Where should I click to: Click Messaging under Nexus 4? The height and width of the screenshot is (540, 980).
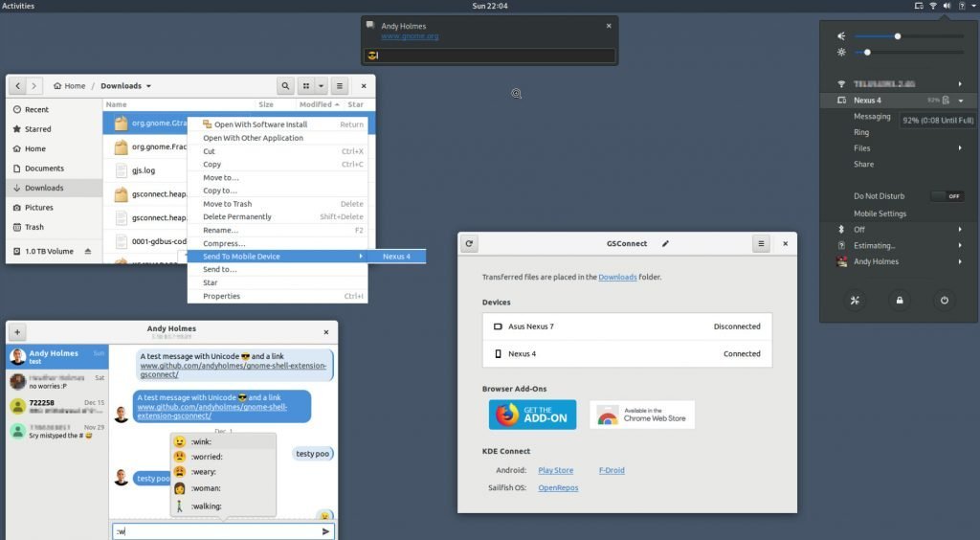pyautogui.click(x=872, y=116)
